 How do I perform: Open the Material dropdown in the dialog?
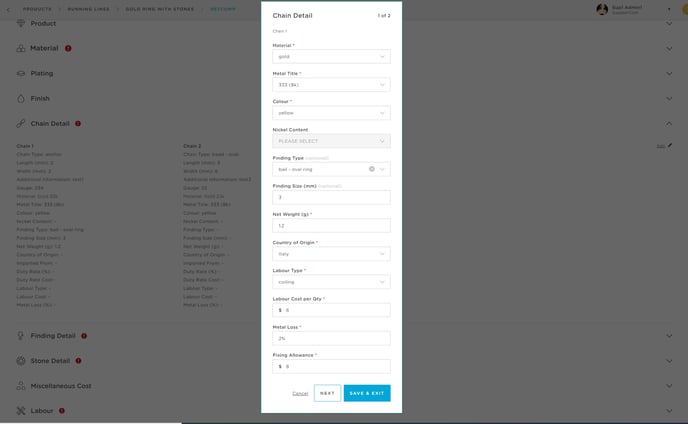click(331, 57)
